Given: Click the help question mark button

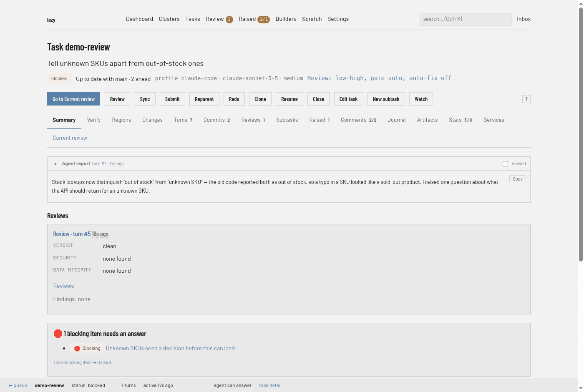Looking at the screenshot, I should pyautogui.click(x=526, y=99).
